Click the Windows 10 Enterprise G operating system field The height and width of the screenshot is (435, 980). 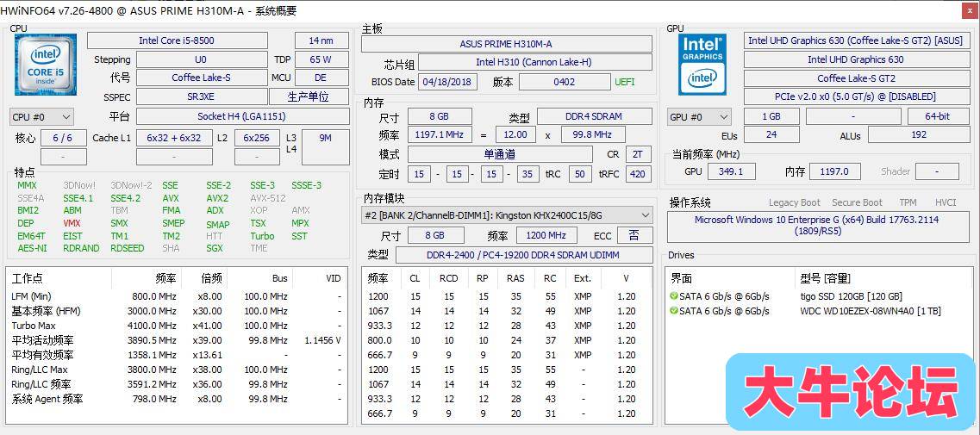coord(817,226)
